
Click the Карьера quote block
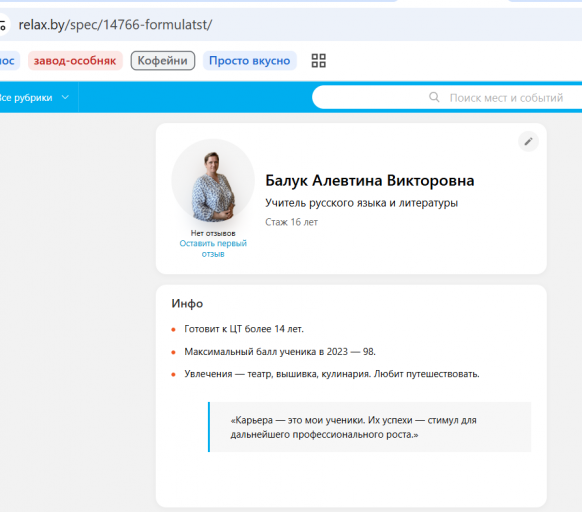pyautogui.click(x=370, y=427)
